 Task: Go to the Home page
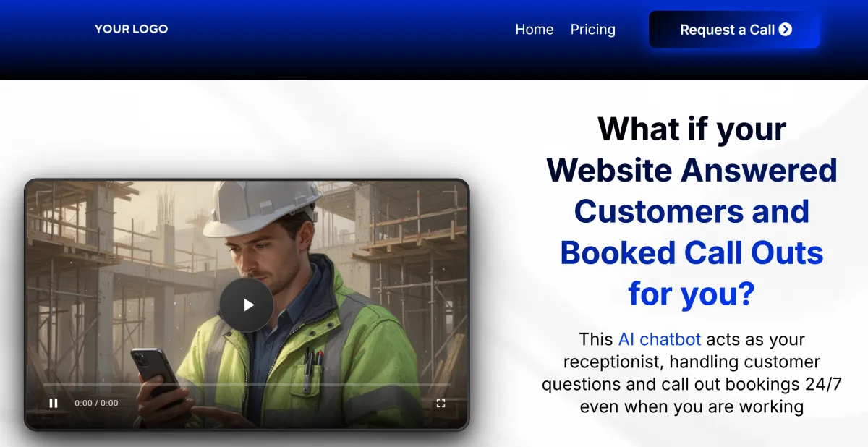pyautogui.click(x=535, y=30)
